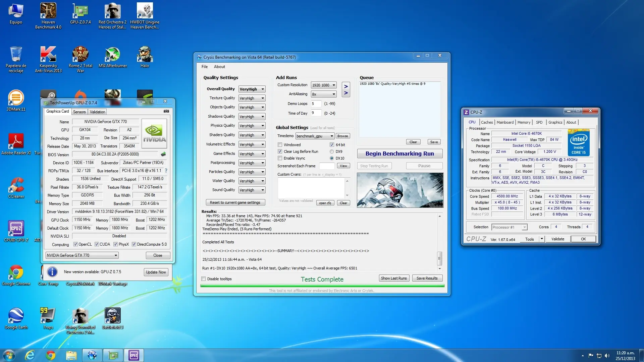Switch to the Mainboard tab in CPU-Z

505,122
